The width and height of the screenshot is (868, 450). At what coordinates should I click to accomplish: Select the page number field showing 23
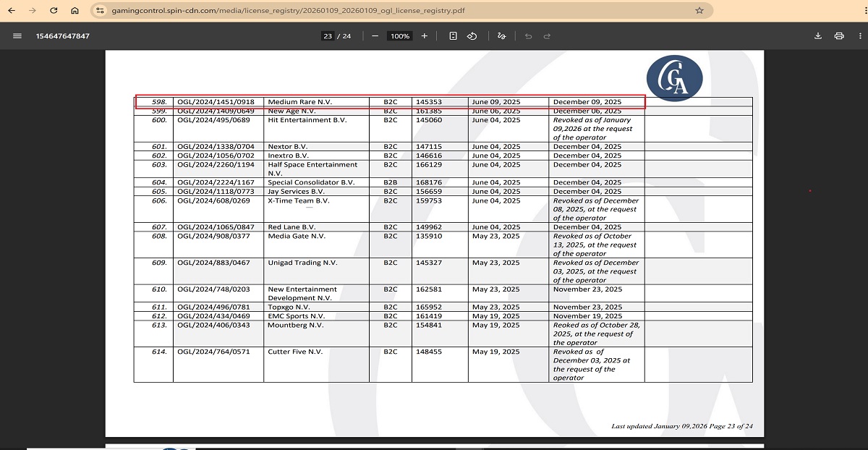click(x=328, y=36)
